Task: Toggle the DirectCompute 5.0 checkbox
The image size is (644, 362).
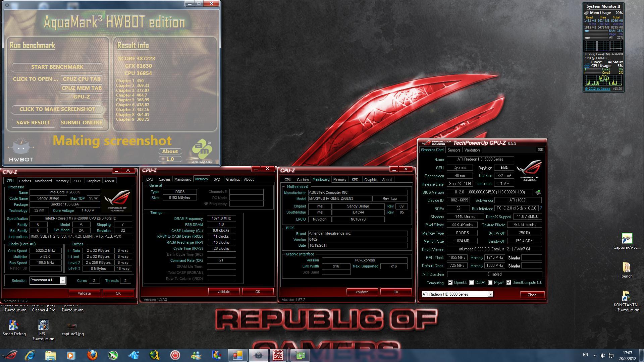Action: [x=508, y=283]
